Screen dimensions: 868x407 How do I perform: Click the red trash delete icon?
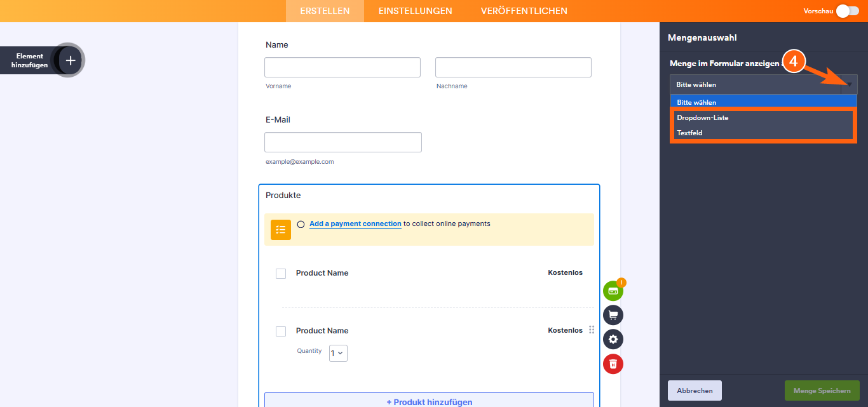pos(613,364)
